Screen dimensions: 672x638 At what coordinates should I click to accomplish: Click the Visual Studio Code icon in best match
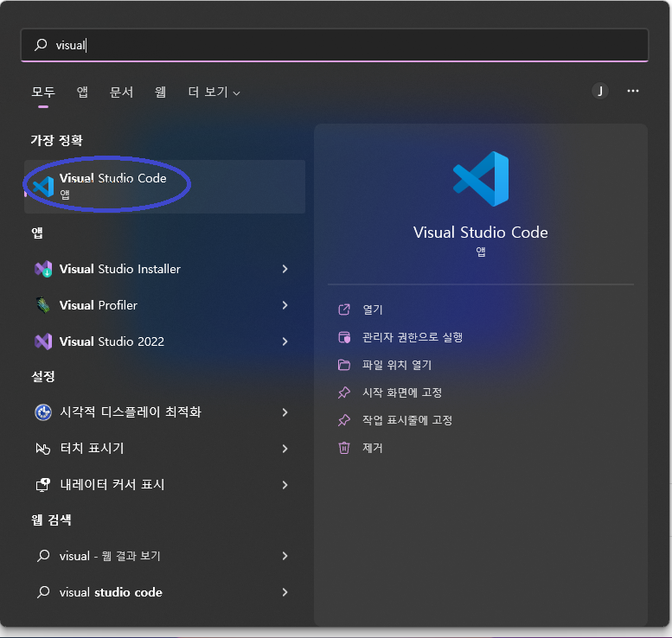(x=43, y=187)
